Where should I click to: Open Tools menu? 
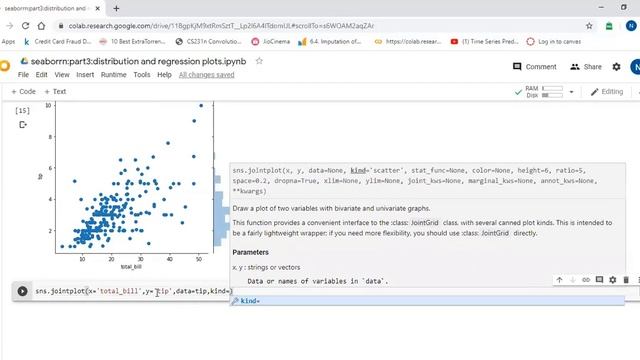(x=142, y=75)
